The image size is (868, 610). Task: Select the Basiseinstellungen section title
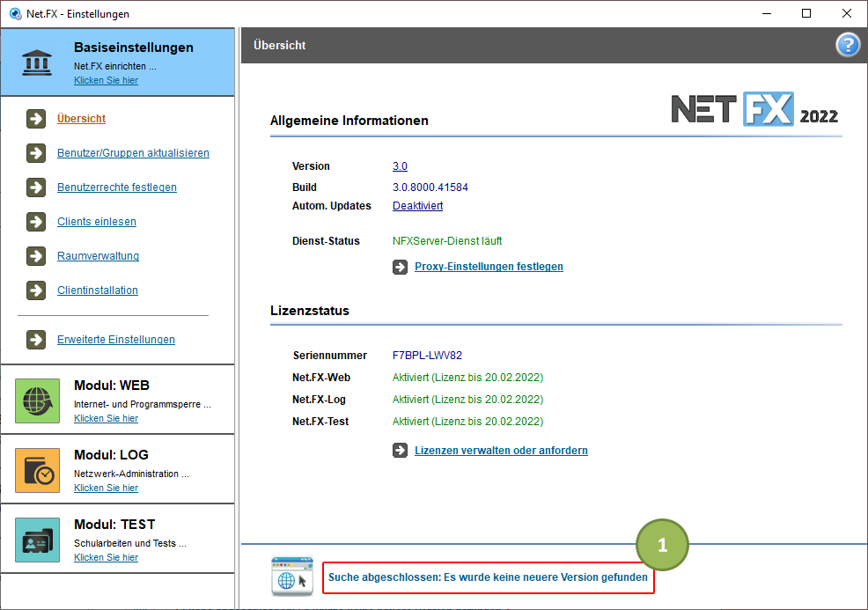[x=134, y=48]
